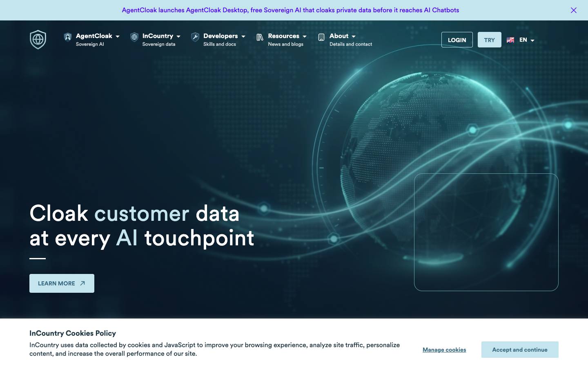Viewport: 588px width, 368px height.
Task: Expand the InCountry dropdown arrow
Action: click(178, 36)
